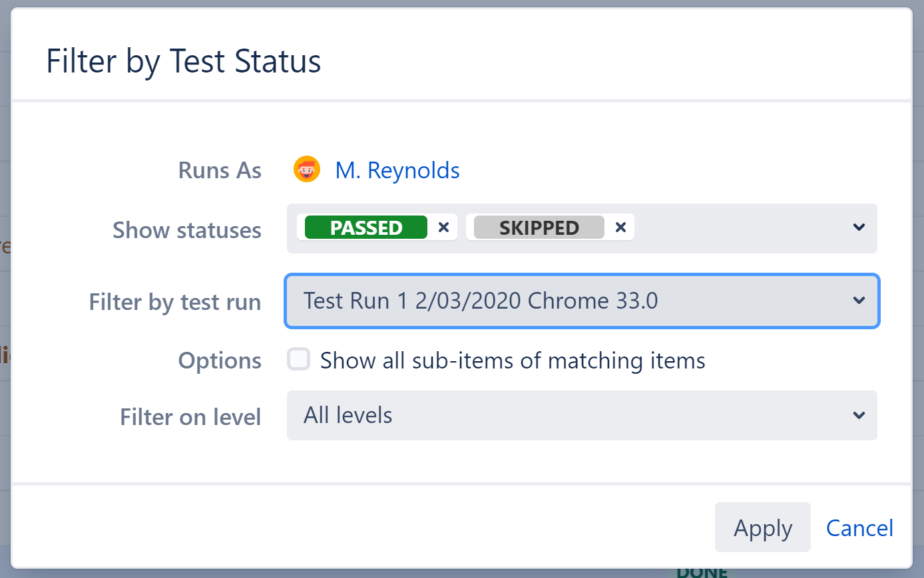This screenshot has height=578, width=924.
Task: Click the M. Reynolds user avatar icon
Action: (306, 170)
